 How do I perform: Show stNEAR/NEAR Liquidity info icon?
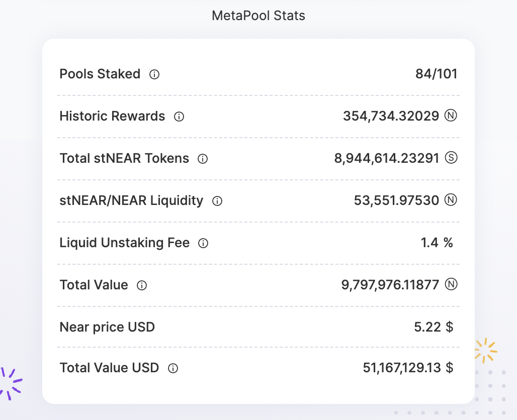(217, 201)
